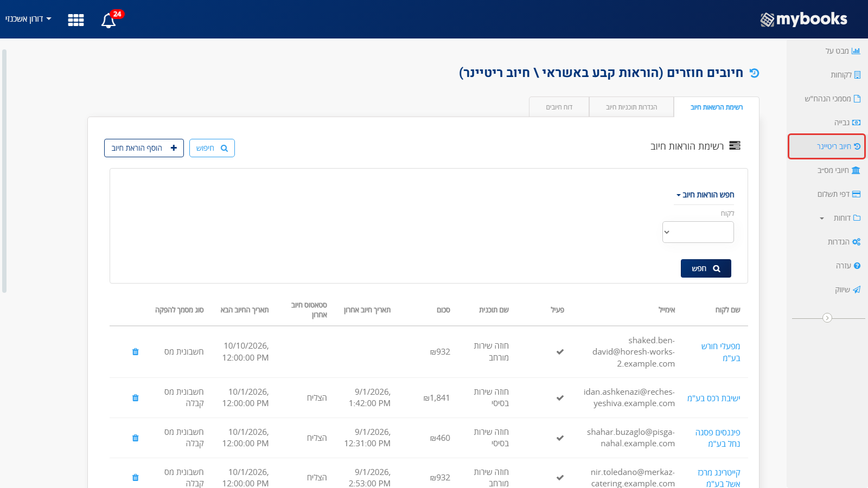Click the blue חפש search button
Screen dimensions: 868x488
tap(706, 268)
